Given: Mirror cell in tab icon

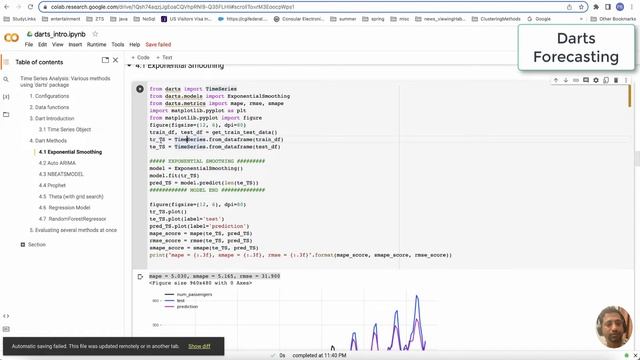Looking at the screenshot, I should tap(606, 80).
